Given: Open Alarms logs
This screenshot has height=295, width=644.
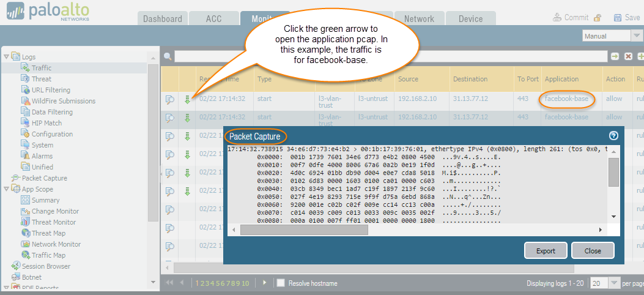Looking at the screenshot, I should point(42,156).
